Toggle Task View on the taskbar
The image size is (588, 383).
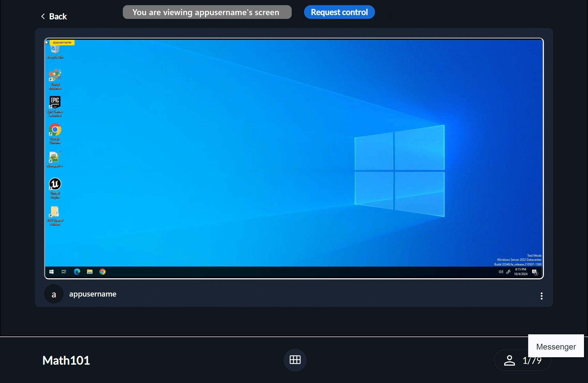point(64,272)
